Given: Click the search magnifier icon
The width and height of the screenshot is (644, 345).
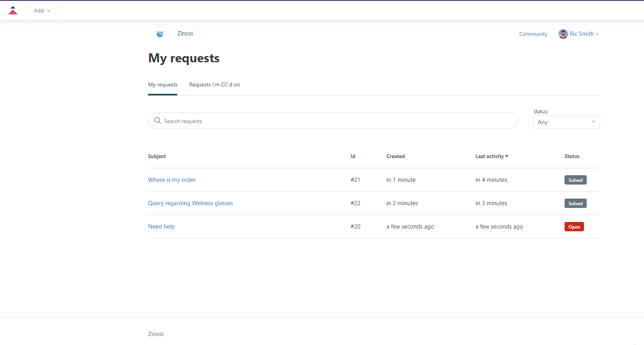Looking at the screenshot, I should click(157, 121).
